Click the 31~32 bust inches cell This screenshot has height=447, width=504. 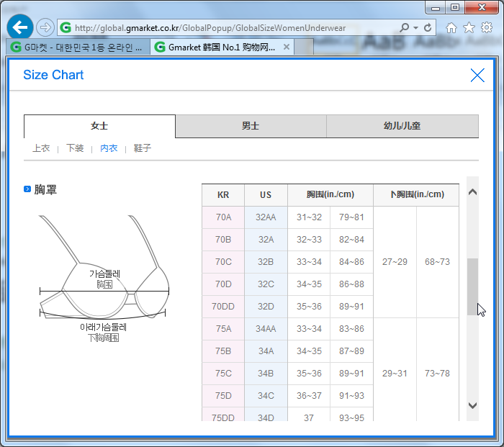[x=309, y=217]
